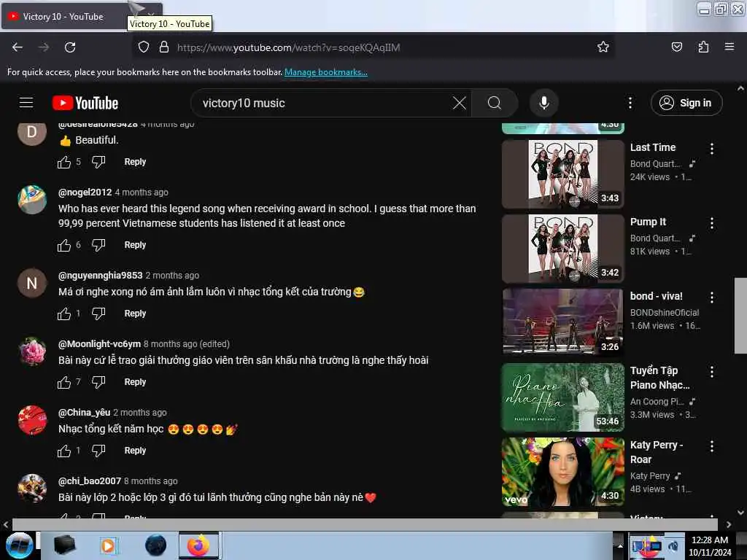Click the vertical page scrollbar thumb

[x=740, y=315]
